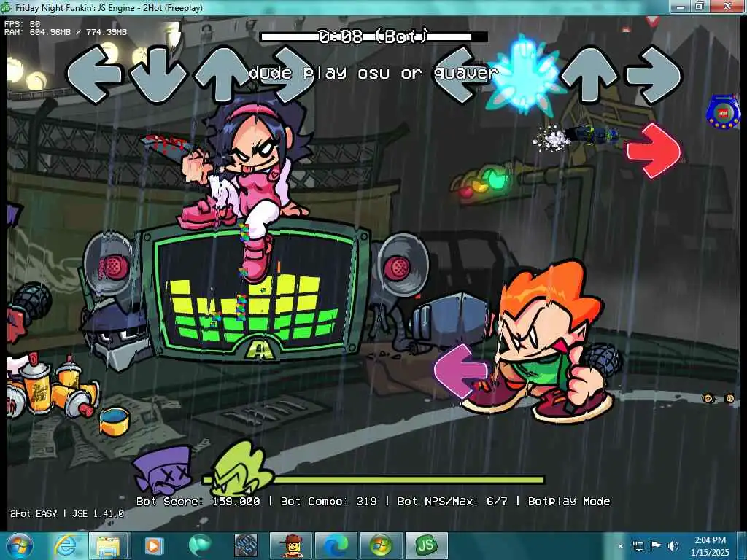Open File Explorer from the taskbar
The height and width of the screenshot is (560, 747).
coord(109,545)
